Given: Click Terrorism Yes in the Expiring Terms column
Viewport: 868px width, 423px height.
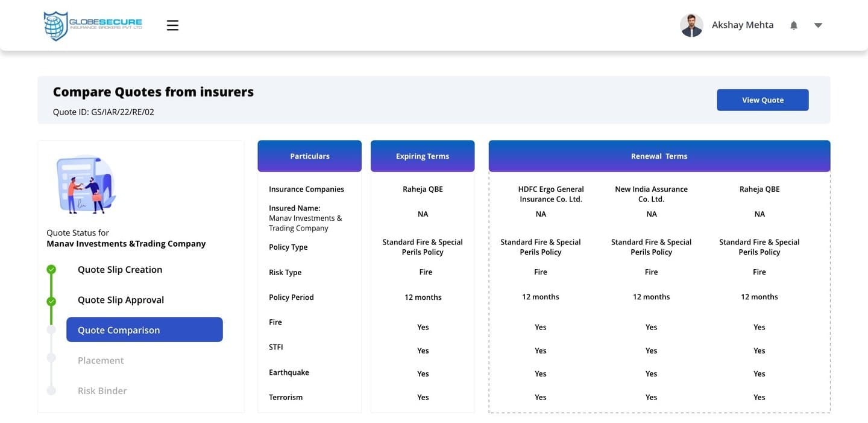Looking at the screenshot, I should (423, 397).
